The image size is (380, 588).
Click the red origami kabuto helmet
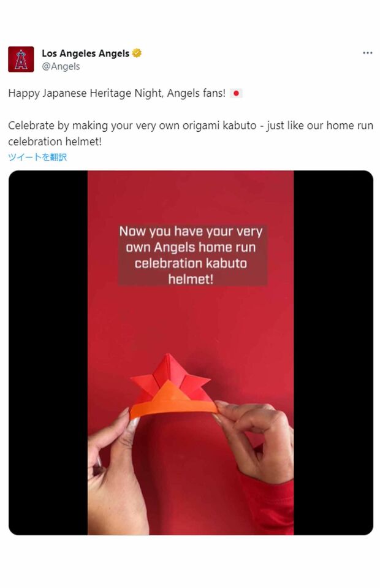173,386
